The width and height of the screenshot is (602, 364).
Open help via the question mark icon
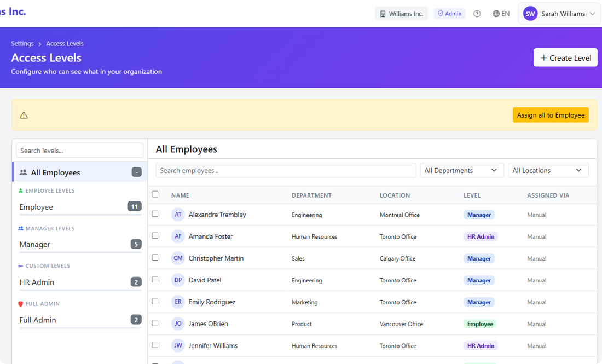[x=477, y=13]
